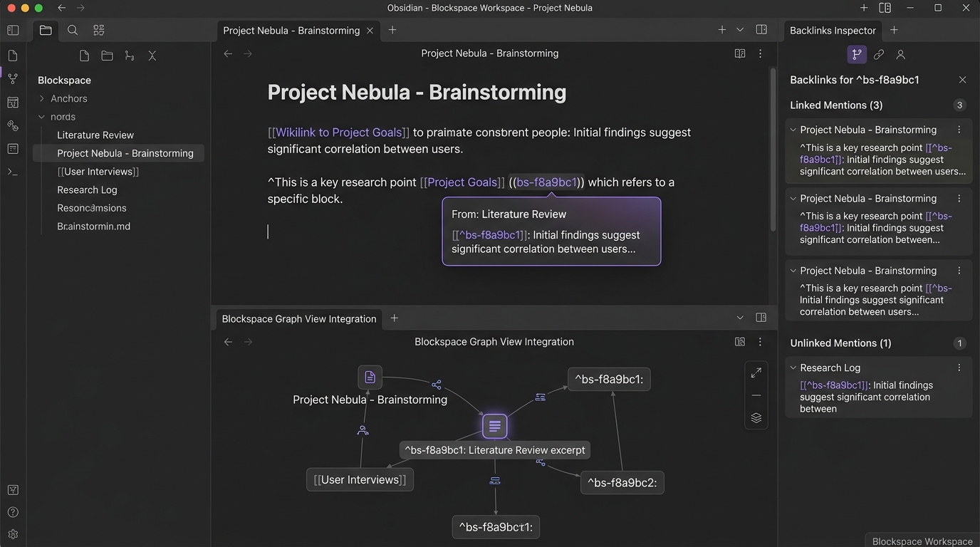This screenshot has width=980, height=547.
Task: Create new folder in file explorer
Action: pos(107,56)
